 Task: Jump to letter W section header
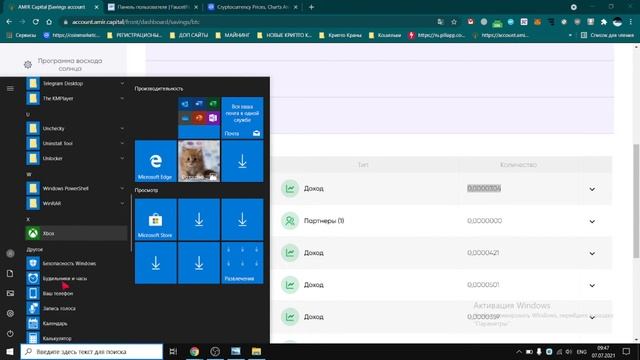29,174
